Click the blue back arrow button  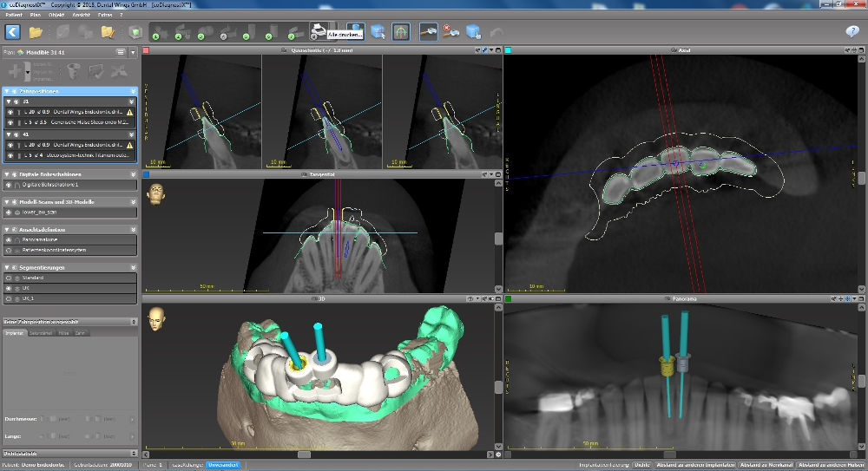[13, 32]
